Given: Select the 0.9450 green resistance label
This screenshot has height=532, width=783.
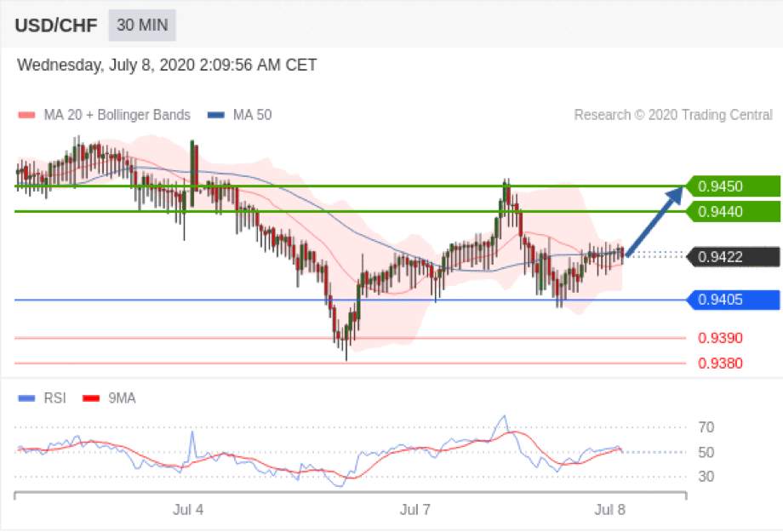Looking at the screenshot, I should 733,186.
